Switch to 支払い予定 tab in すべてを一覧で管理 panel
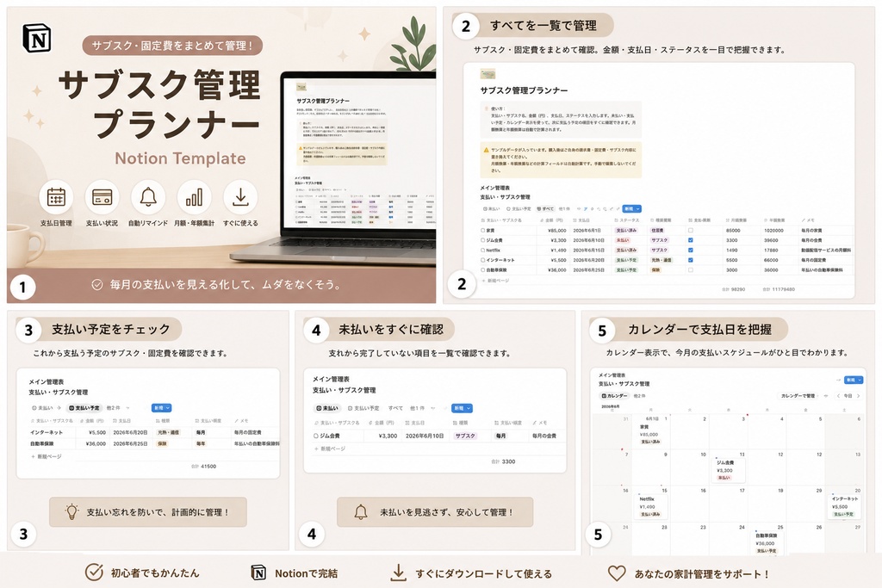This screenshot has width=882, height=588. (x=519, y=208)
